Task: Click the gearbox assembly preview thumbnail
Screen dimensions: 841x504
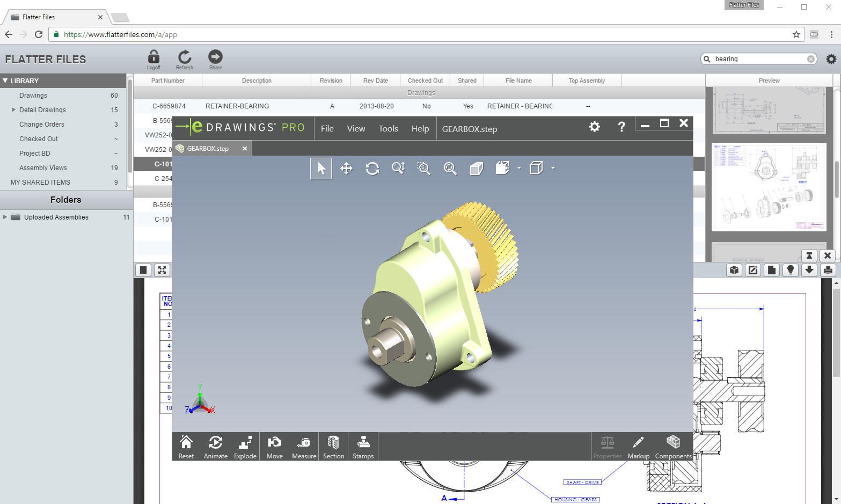Action: 769,187
